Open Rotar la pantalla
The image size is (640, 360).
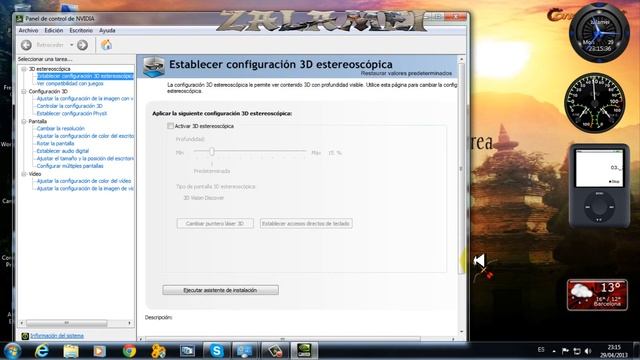pyautogui.click(x=55, y=144)
